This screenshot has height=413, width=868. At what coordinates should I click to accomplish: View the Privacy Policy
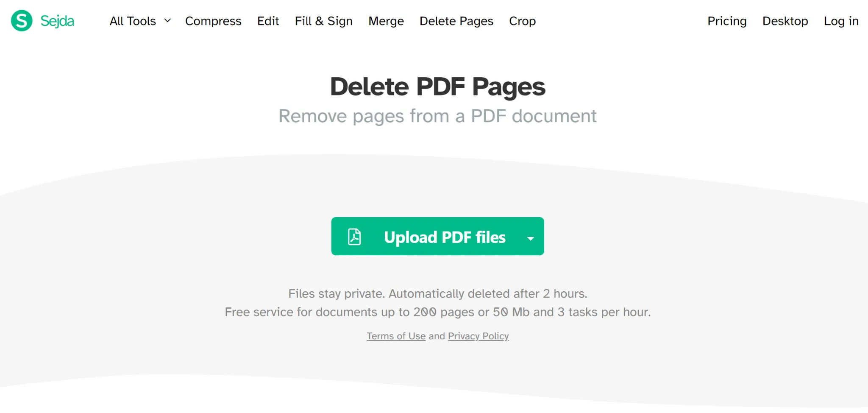point(478,336)
